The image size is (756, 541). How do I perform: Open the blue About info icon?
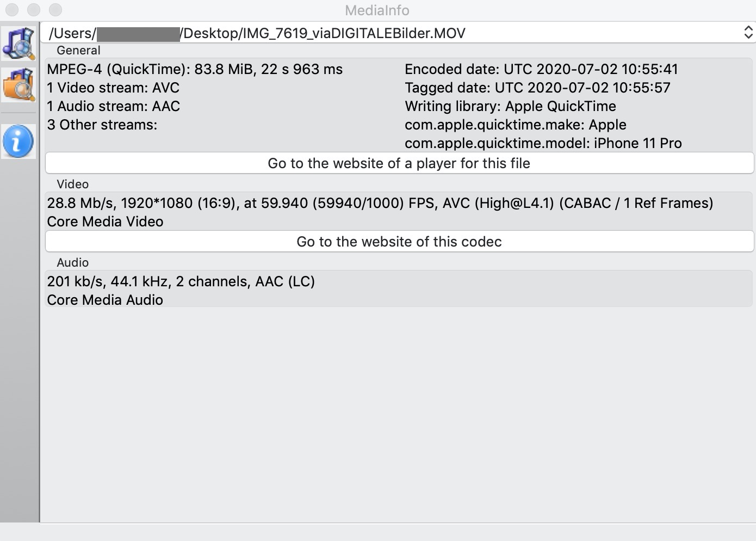[18, 141]
